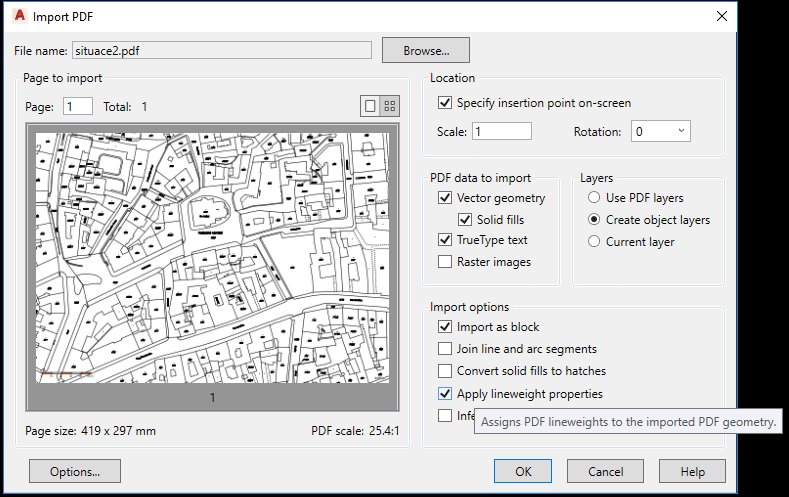The width and height of the screenshot is (789, 497).
Task: Open the Rotation dropdown
Action: coord(660,131)
